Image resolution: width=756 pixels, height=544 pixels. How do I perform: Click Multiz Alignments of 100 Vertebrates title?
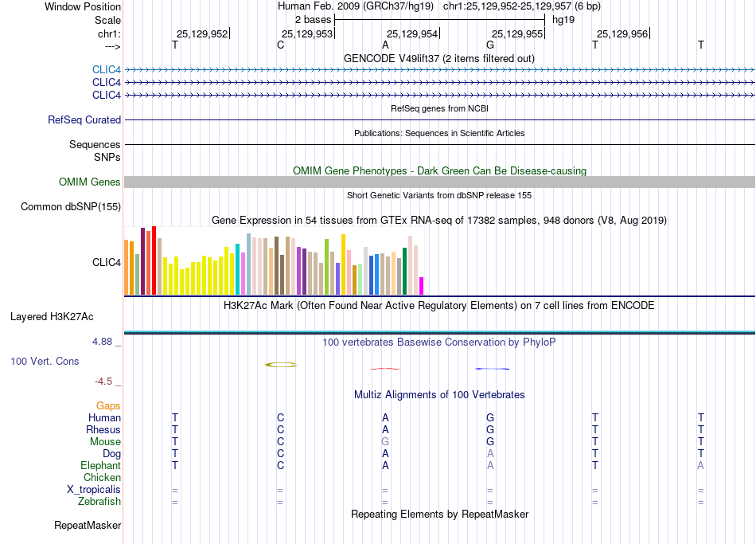[x=439, y=395]
